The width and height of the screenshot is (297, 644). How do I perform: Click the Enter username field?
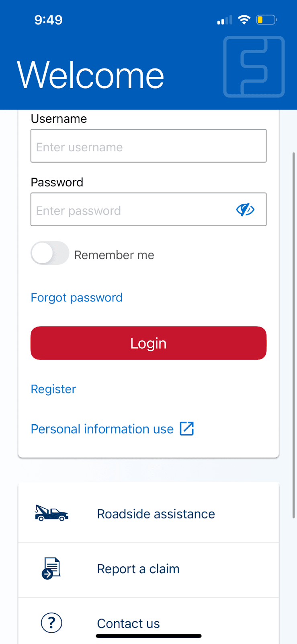click(148, 146)
